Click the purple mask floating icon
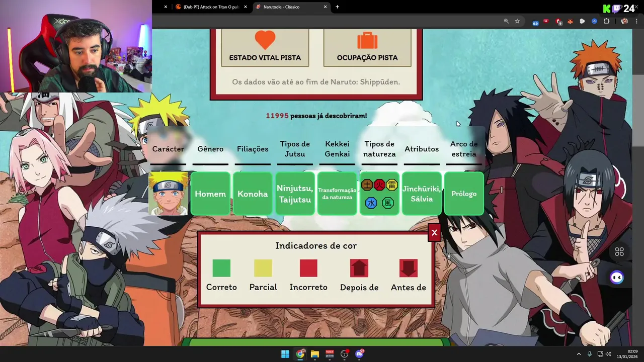 (617, 277)
